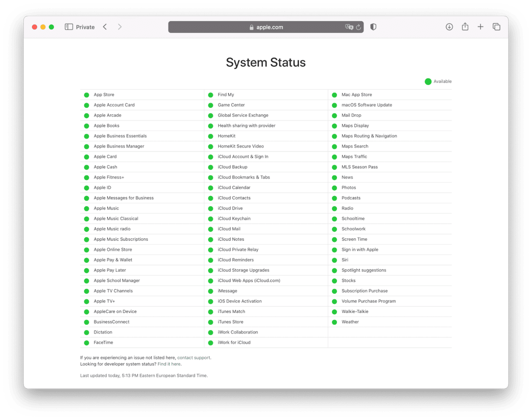Click the translate icon in address bar

(349, 27)
